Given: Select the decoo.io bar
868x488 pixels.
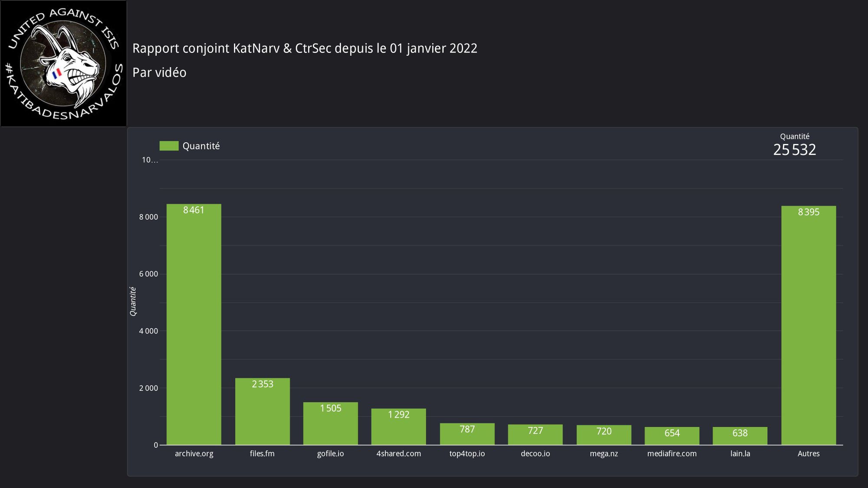Looking at the screenshot, I should pos(535,435).
